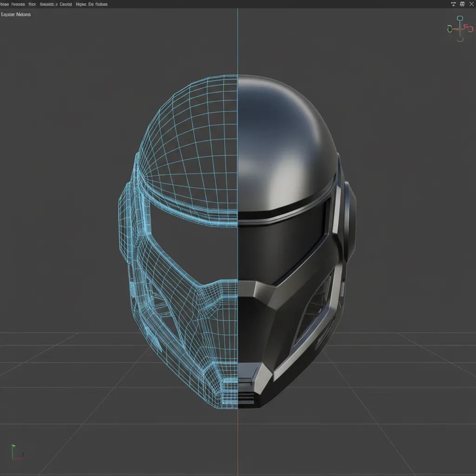
Task: Click the red axis handle on the navigation gizmo
Action: click(470, 29)
